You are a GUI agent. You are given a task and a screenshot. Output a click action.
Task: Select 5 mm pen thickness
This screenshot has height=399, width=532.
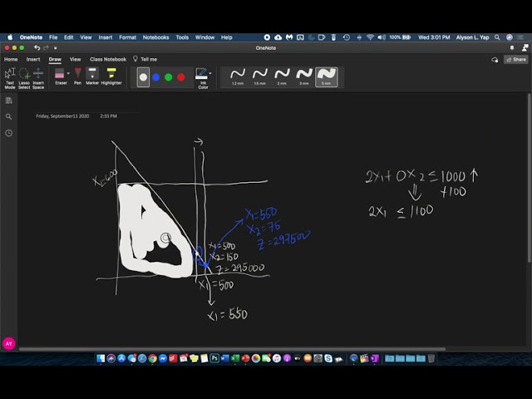coord(327,77)
